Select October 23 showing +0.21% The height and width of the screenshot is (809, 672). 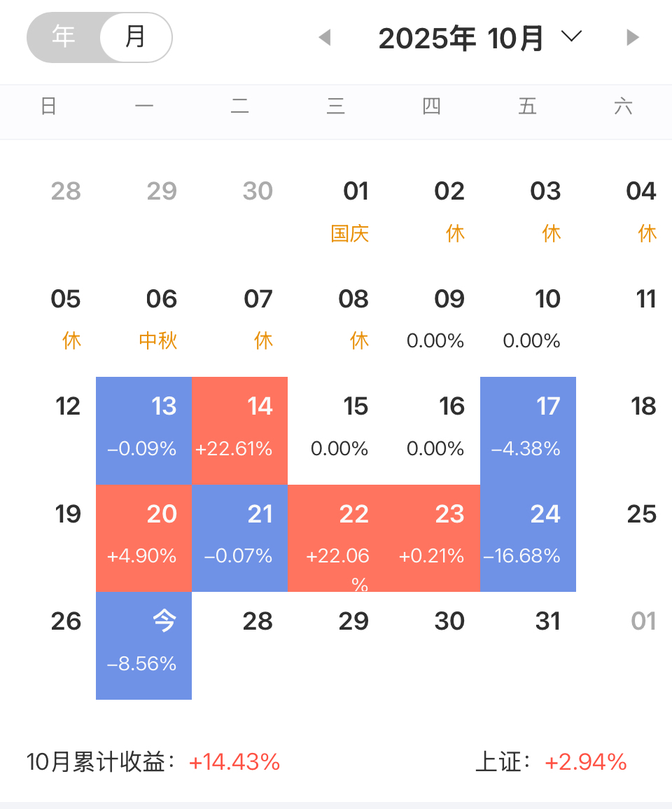tap(432, 538)
